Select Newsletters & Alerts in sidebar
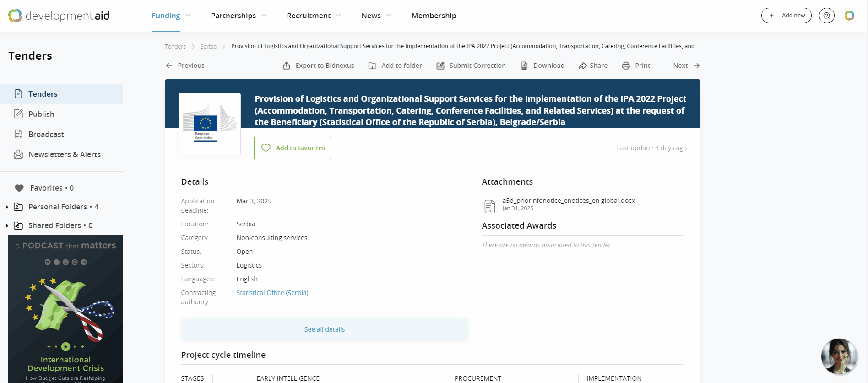The image size is (868, 383). pyautogui.click(x=64, y=154)
